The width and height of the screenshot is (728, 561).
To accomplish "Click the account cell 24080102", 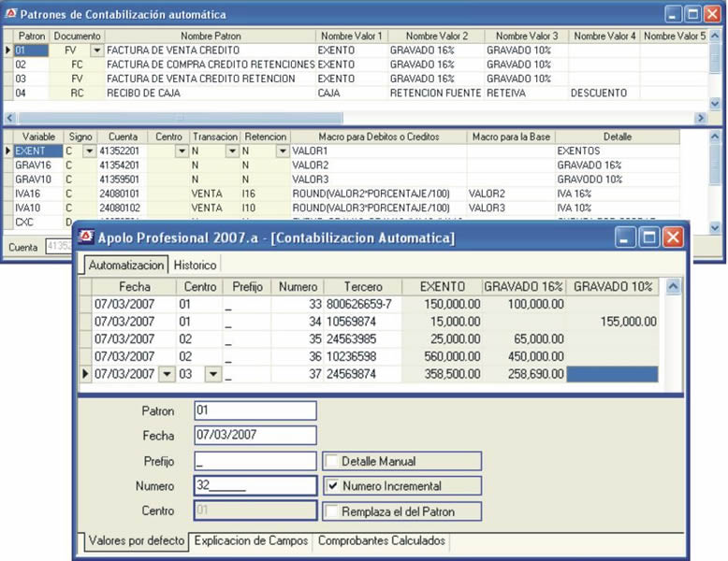I will click(120, 208).
